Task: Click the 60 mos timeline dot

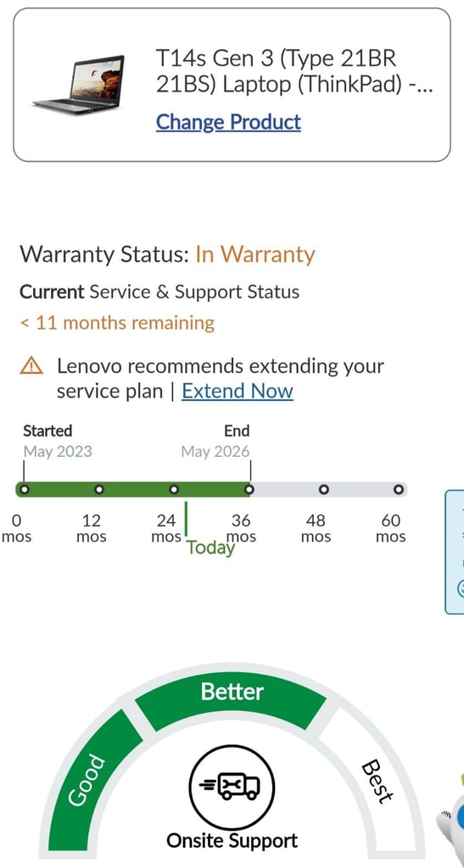Action: (x=399, y=489)
